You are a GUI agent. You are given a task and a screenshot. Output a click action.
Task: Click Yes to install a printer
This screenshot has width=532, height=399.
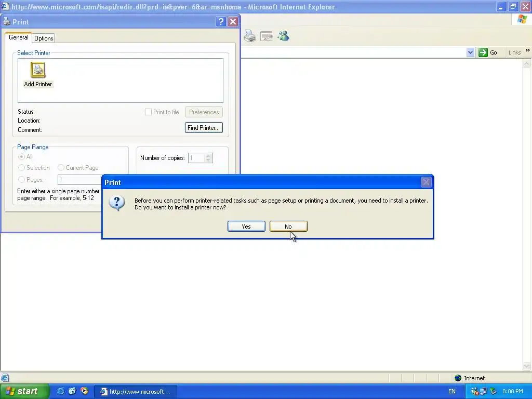click(x=246, y=227)
